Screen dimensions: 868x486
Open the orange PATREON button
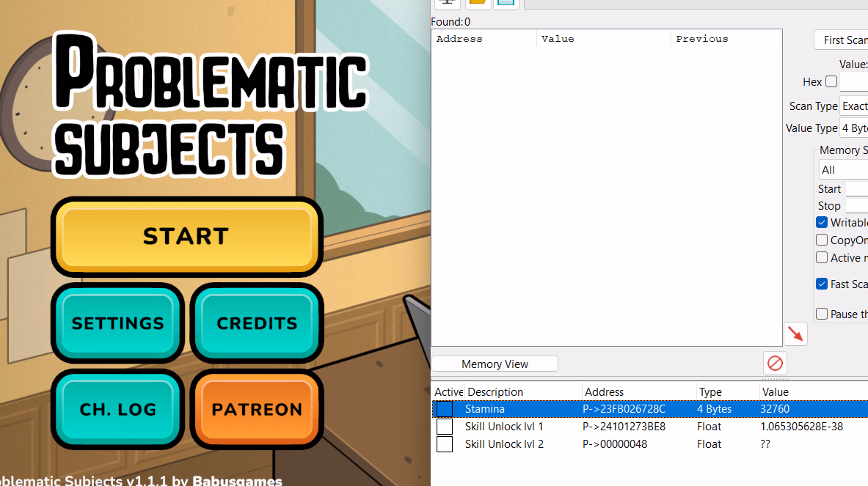pyautogui.click(x=257, y=409)
